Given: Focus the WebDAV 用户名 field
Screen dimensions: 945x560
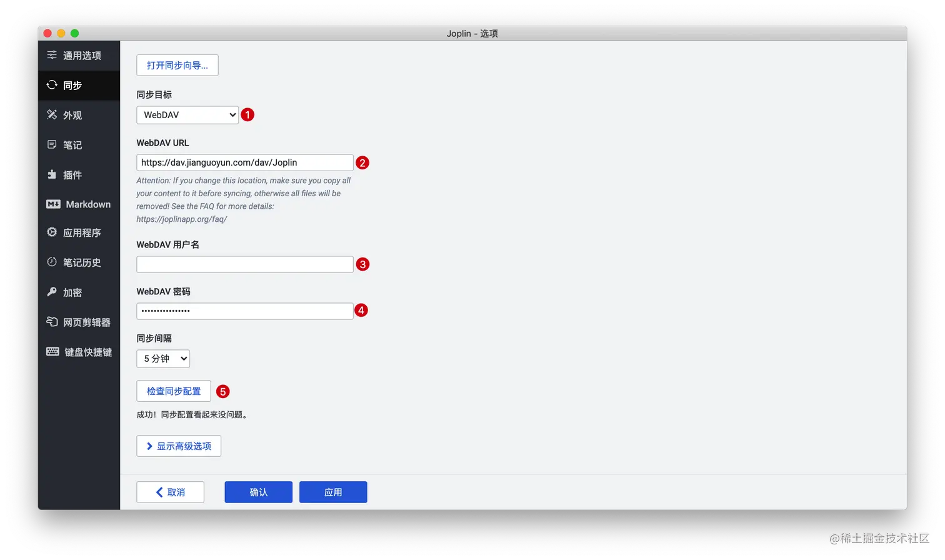Looking at the screenshot, I should [245, 264].
